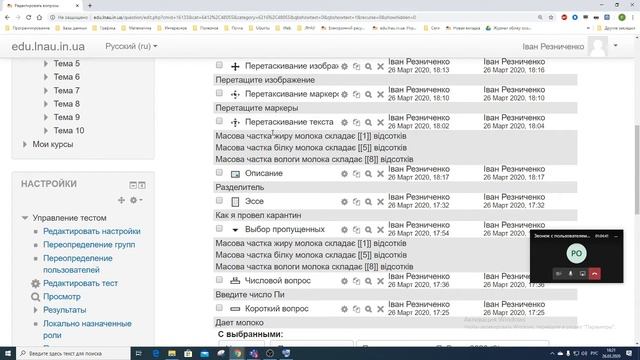Delete the Перетаскивание маркеров question
Viewport: 640px width, 360px height.
pos(380,94)
